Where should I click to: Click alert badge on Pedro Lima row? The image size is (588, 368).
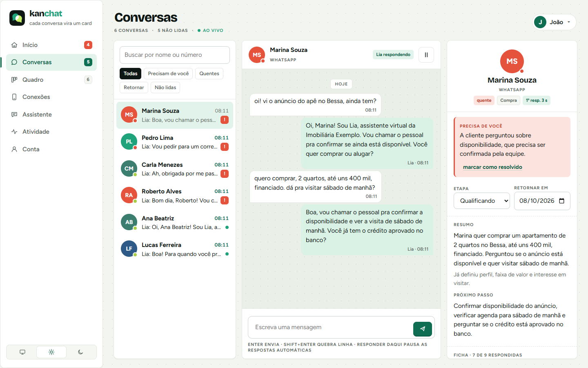pyautogui.click(x=225, y=147)
